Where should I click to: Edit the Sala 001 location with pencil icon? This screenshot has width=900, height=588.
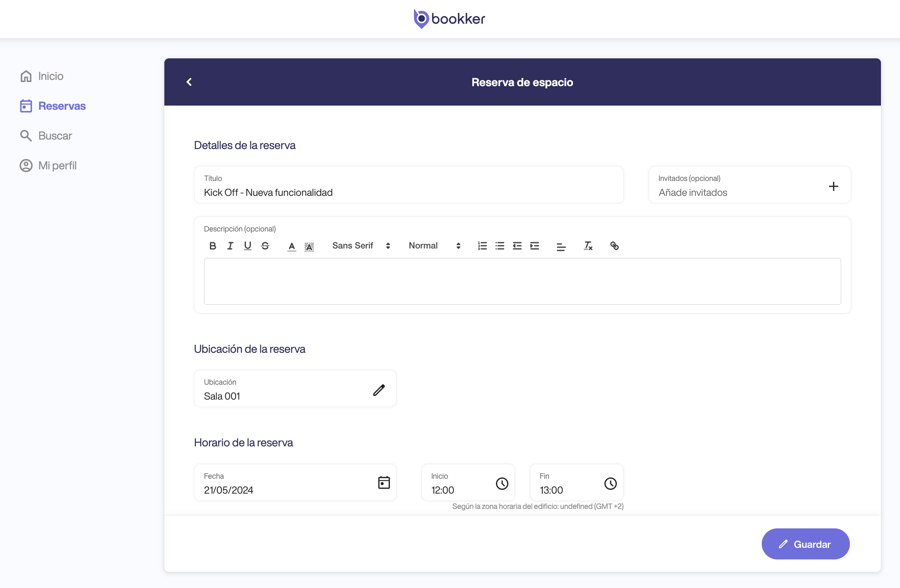click(379, 390)
